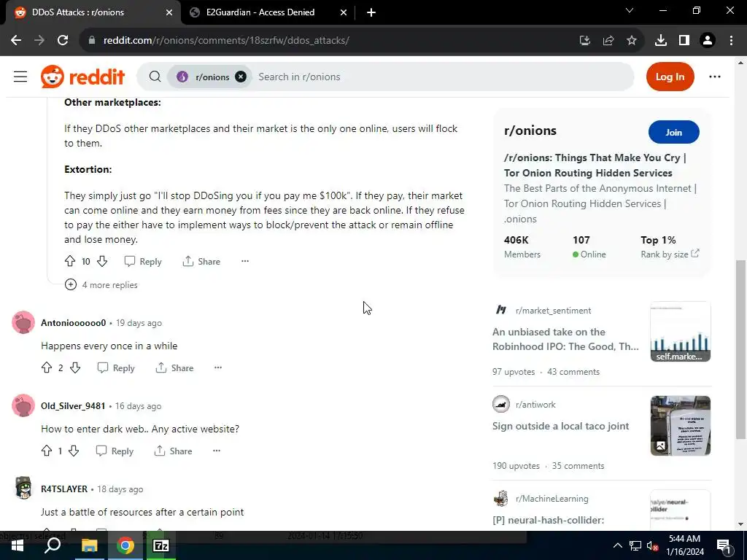Open Chrome three-dot menu
This screenshot has height=560, width=747.
(x=731, y=41)
